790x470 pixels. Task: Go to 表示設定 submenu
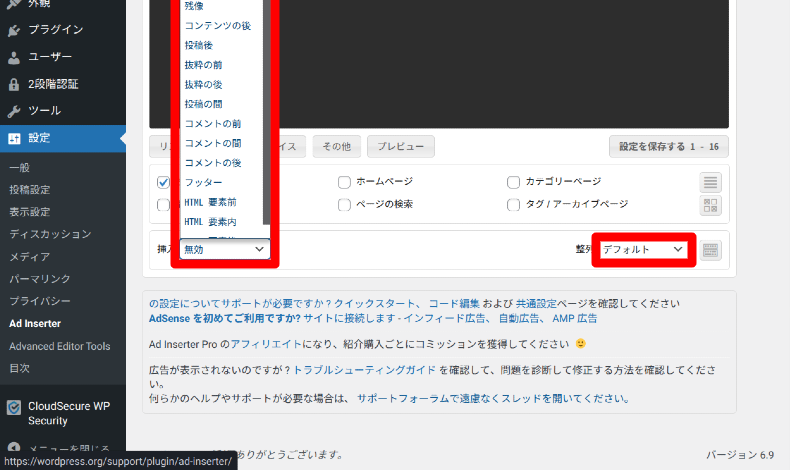30,212
